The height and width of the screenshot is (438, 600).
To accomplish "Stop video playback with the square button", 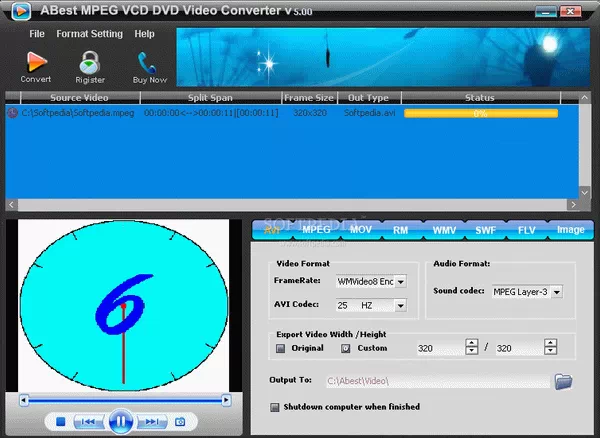I will coord(59,422).
